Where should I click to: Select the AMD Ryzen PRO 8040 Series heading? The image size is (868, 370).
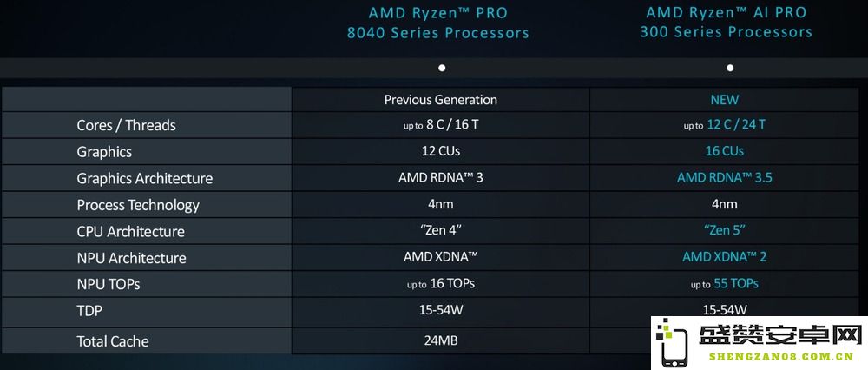[x=437, y=23]
